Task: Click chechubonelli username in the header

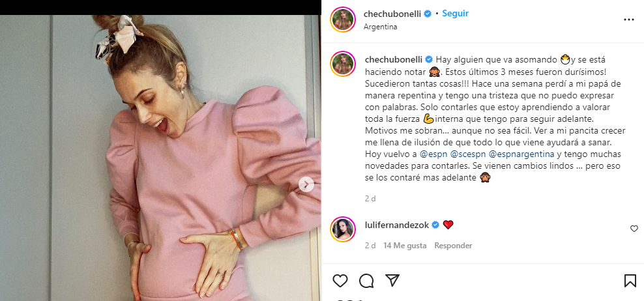Action: (393, 14)
